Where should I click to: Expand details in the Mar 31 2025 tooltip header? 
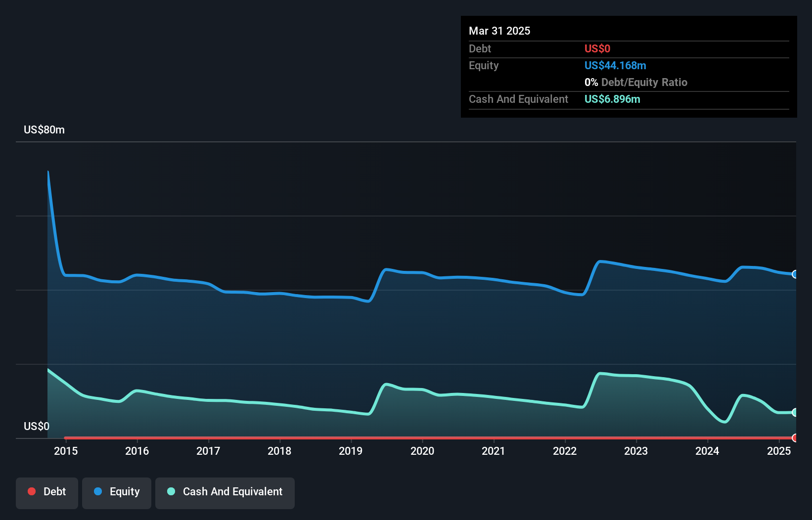(x=499, y=31)
